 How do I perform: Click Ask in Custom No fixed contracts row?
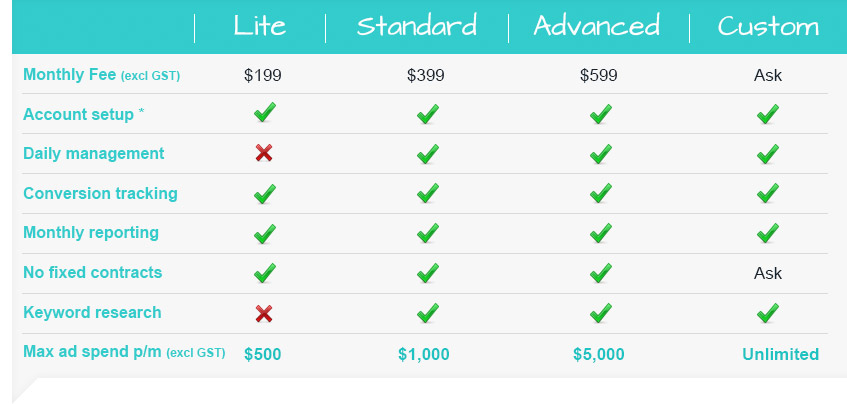coord(768,273)
